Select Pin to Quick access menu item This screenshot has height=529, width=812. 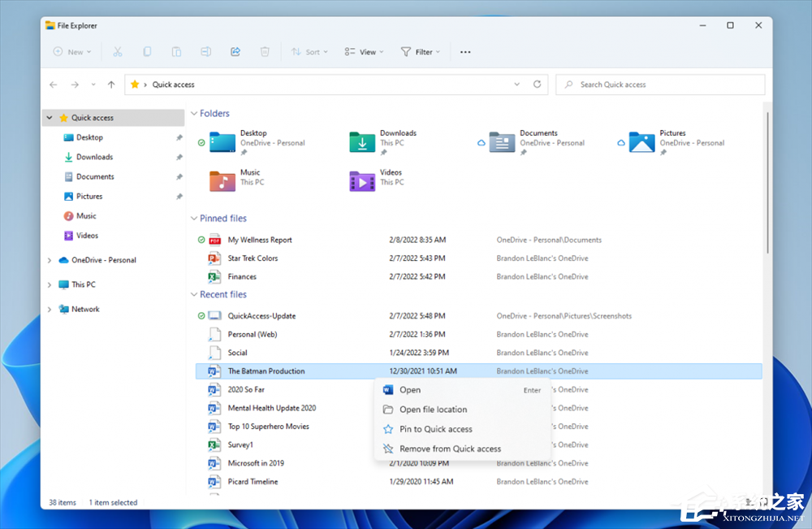tap(435, 429)
